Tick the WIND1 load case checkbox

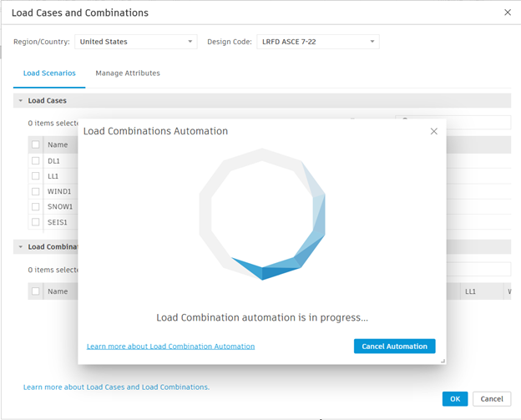(36, 191)
